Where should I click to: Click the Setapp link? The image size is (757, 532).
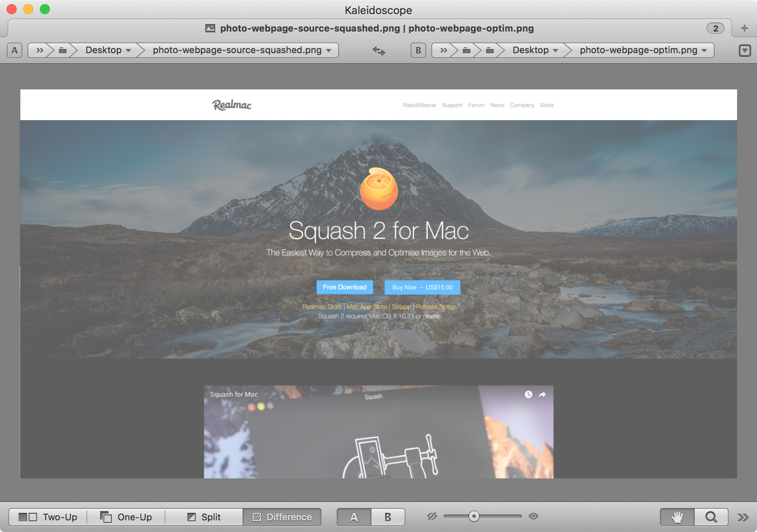coord(401,307)
